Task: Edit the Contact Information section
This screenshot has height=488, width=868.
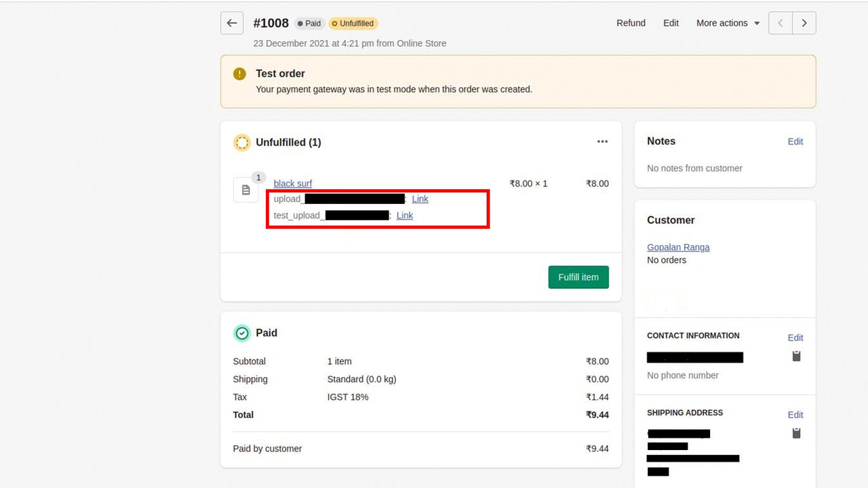Action: click(795, 338)
